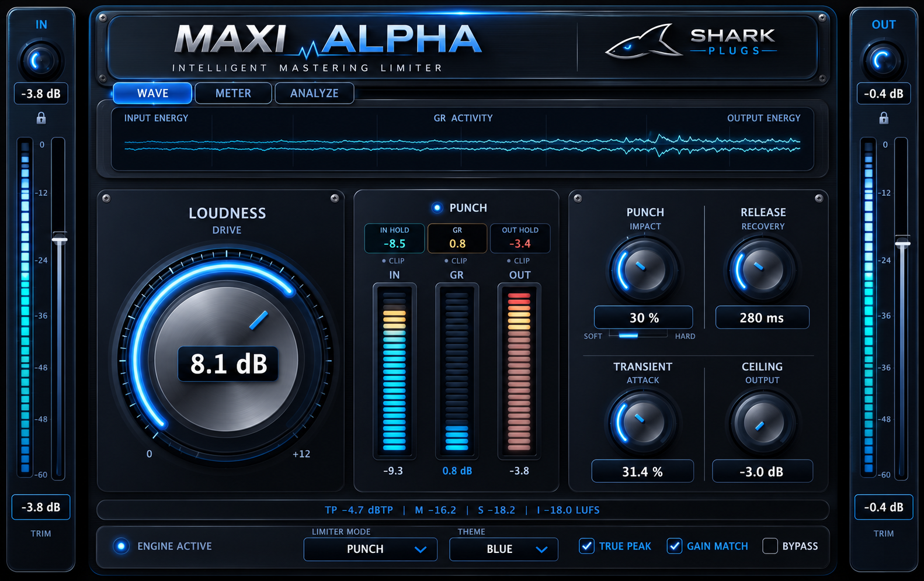Click the OUT gain knob
The height and width of the screenshot is (581, 924).
click(883, 61)
